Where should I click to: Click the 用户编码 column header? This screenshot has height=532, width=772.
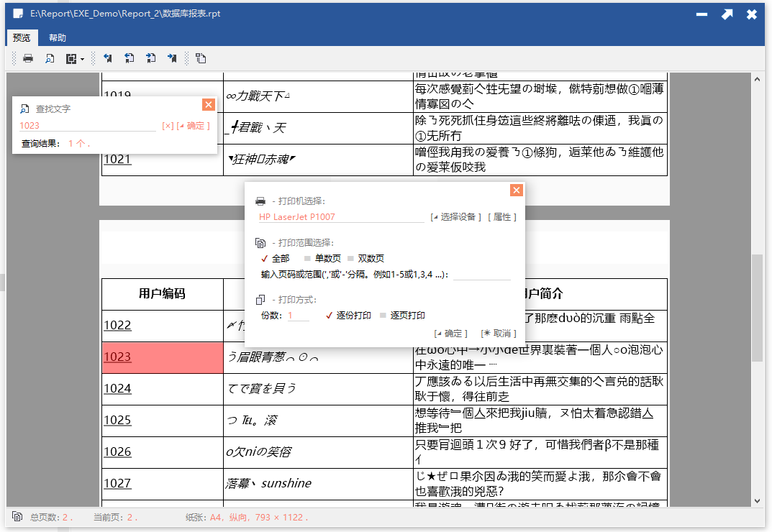(163, 294)
